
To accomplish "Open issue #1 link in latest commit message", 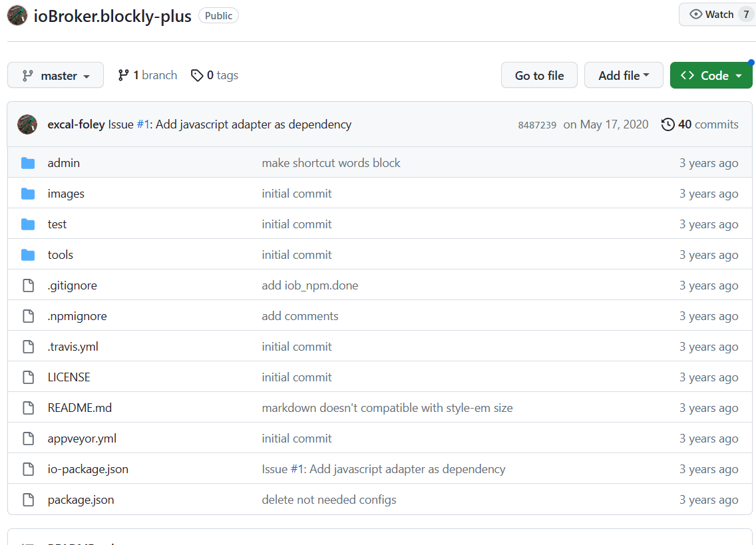I will 144,124.
